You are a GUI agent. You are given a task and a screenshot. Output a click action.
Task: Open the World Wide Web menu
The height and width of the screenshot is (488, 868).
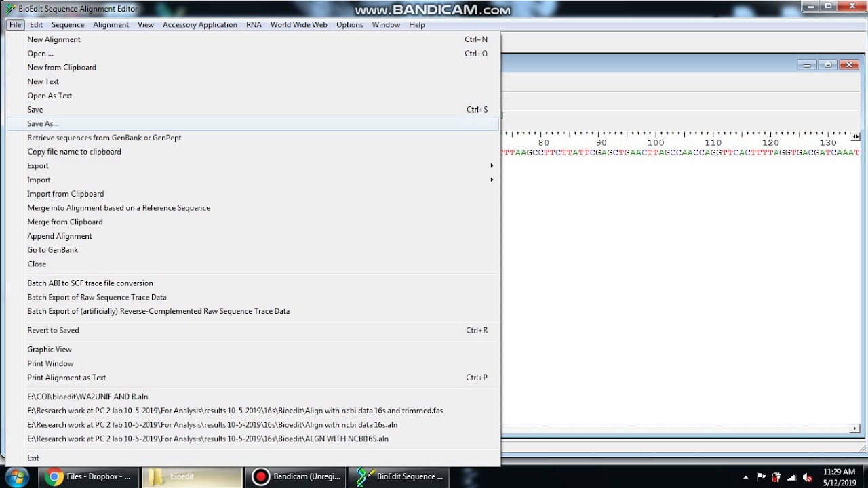pyautogui.click(x=299, y=24)
